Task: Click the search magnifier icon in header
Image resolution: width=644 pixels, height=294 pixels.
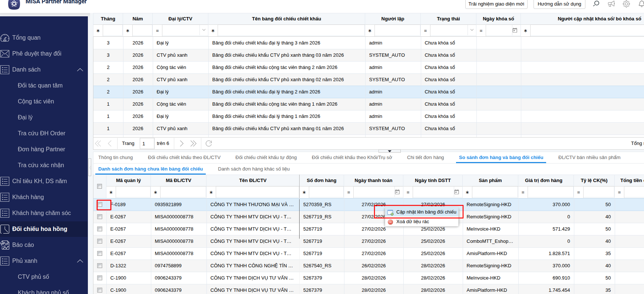Action: pyautogui.click(x=596, y=4)
